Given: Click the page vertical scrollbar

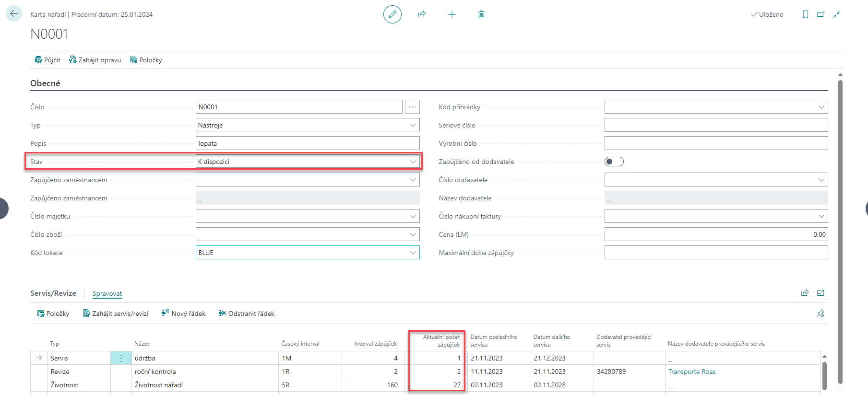Looking at the screenshot, I should coord(840,230).
